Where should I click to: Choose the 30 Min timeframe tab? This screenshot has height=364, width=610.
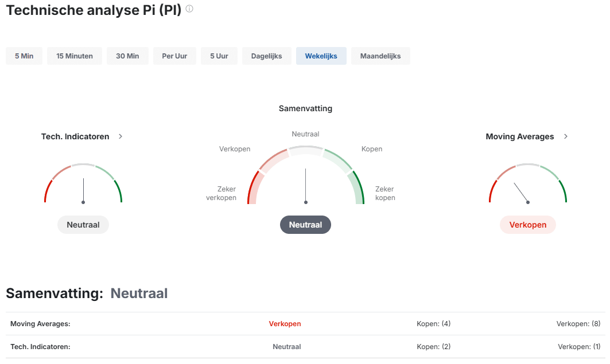pyautogui.click(x=127, y=56)
